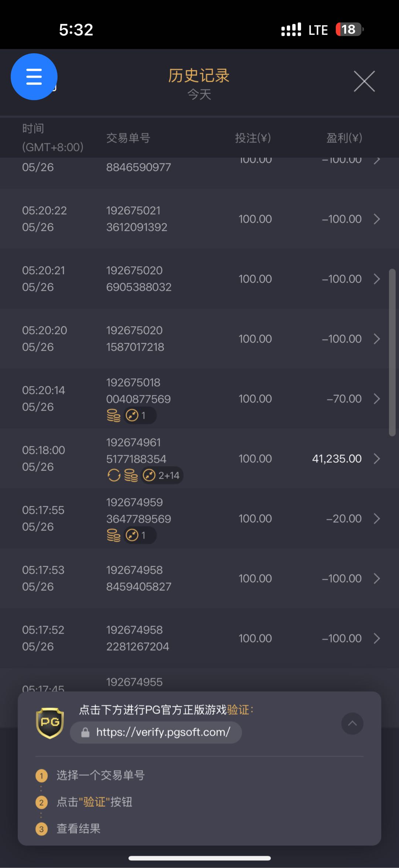Click coin stack icon on 05:17:55 record

(x=114, y=535)
